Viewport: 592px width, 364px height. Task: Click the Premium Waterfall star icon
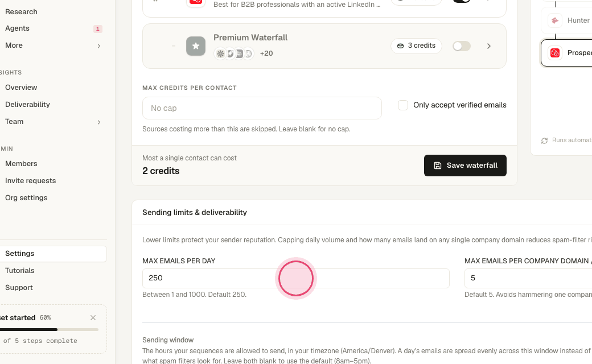coord(196,46)
